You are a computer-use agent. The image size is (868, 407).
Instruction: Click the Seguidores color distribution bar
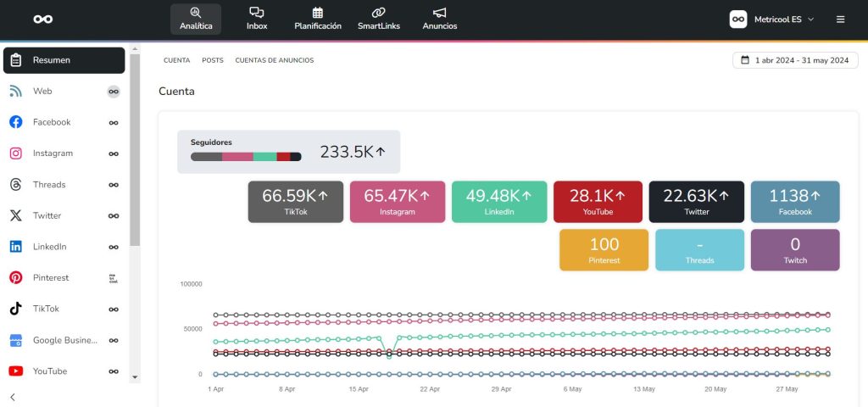246,157
